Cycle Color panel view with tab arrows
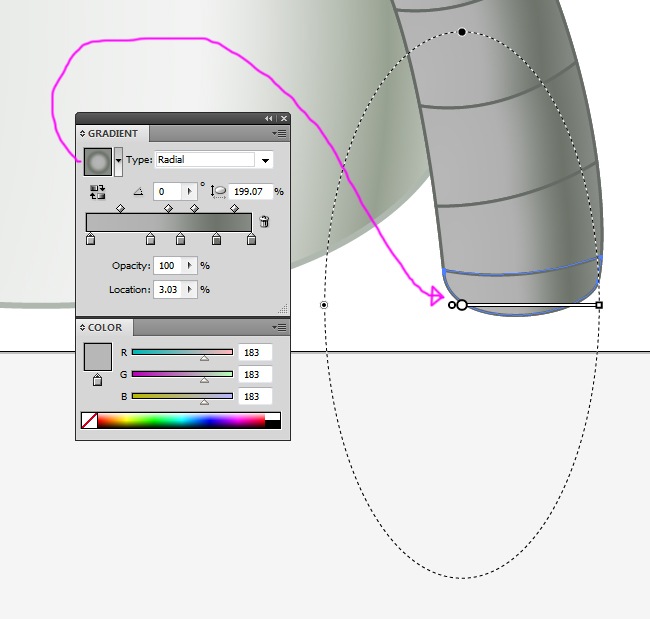Viewport: 650px width, 619px height. point(82,328)
